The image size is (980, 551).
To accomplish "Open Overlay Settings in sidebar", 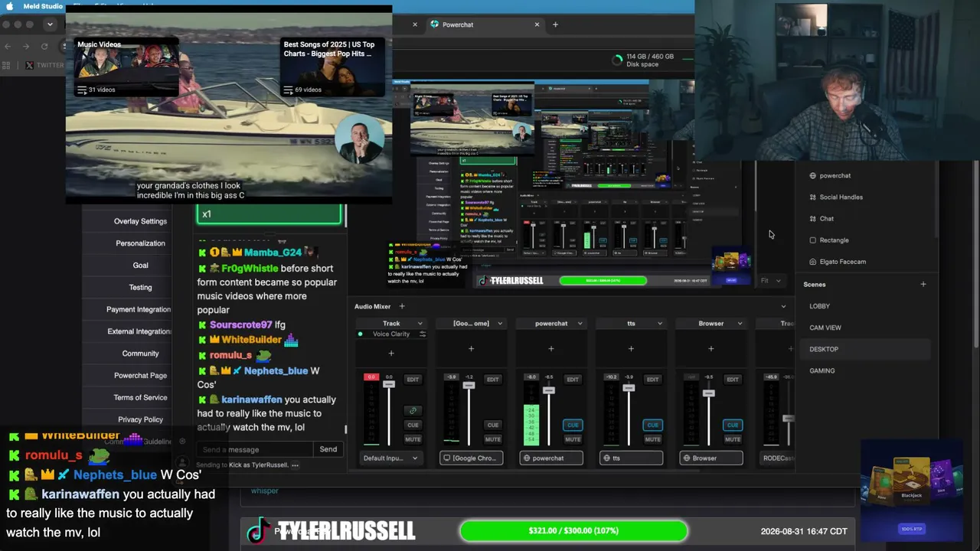I will point(140,221).
